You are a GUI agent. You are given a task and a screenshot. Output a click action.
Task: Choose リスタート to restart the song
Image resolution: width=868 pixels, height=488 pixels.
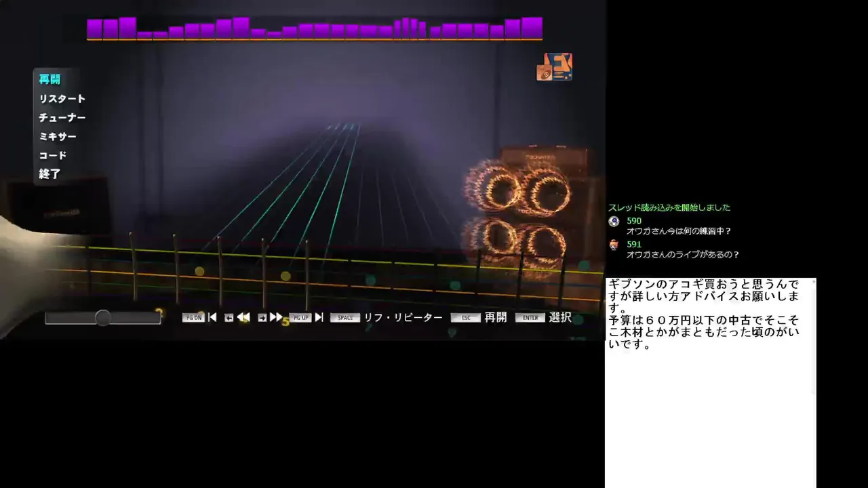tap(62, 98)
